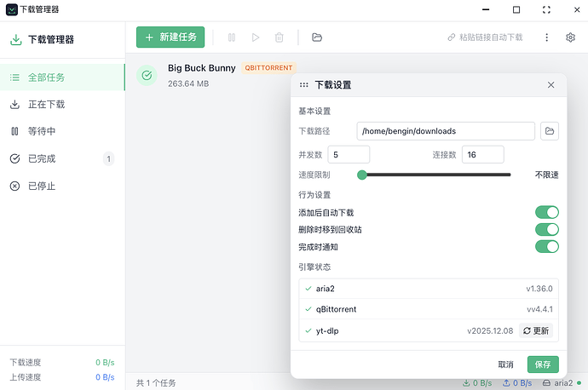This screenshot has width=588, height=390.
Task: Save settings with 保存 button
Action: click(x=543, y=364)
